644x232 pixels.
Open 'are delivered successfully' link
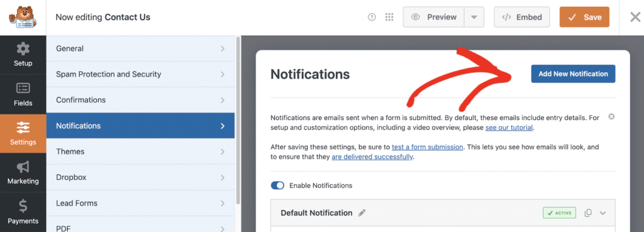(x=372, y=157)
